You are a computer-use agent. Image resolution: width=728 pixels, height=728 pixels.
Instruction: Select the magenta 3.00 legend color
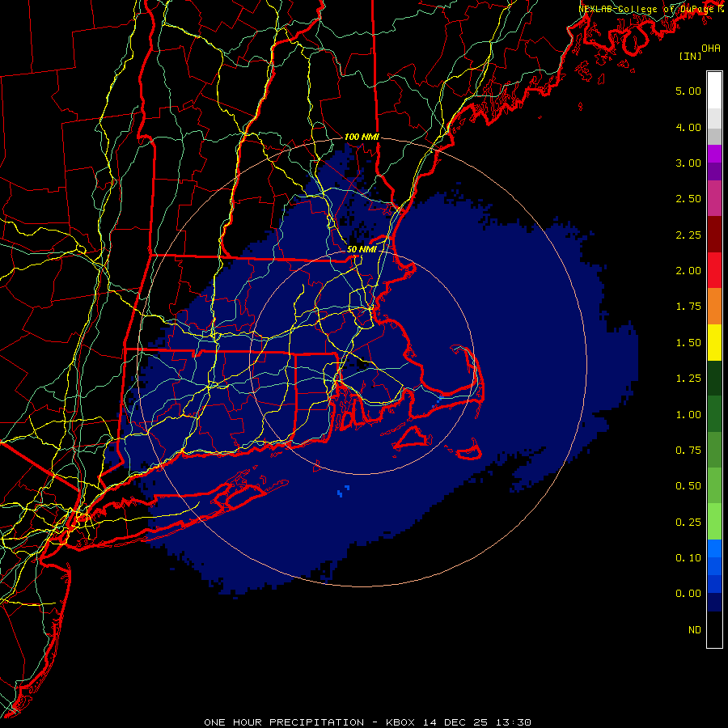pos(714,154)
